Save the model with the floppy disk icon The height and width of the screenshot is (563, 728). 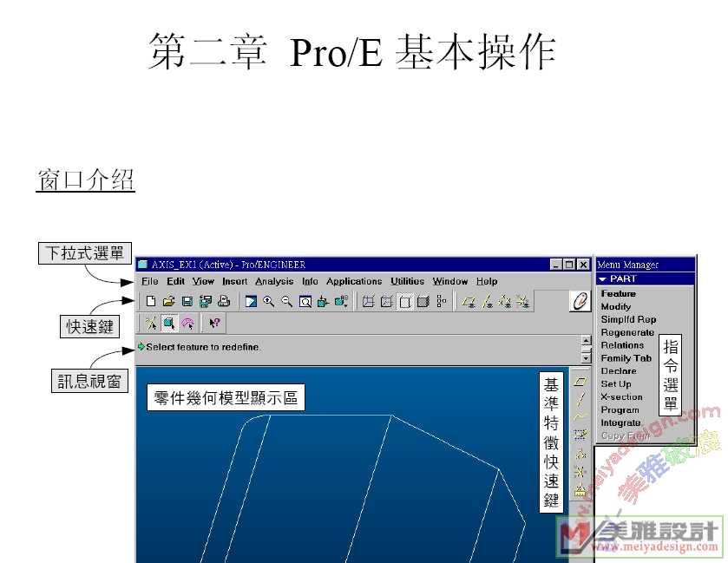(x=187, y=301)
